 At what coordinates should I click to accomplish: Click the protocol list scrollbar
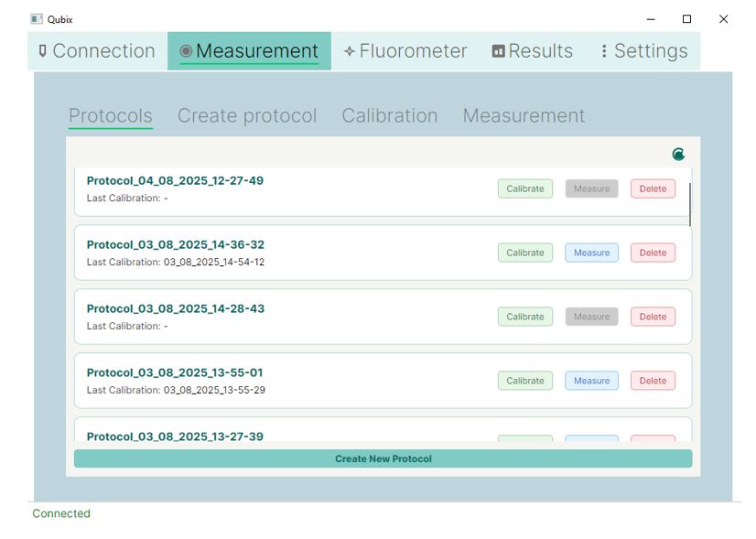click(690, 204)
